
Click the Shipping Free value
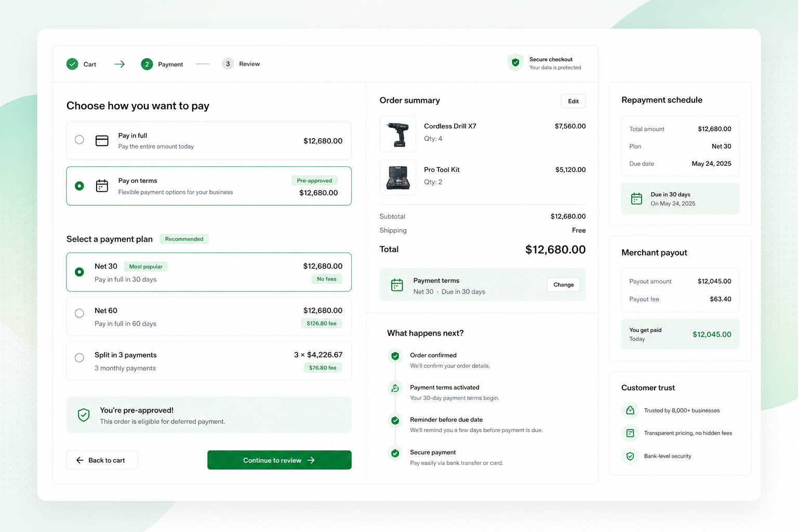(579, 230)
